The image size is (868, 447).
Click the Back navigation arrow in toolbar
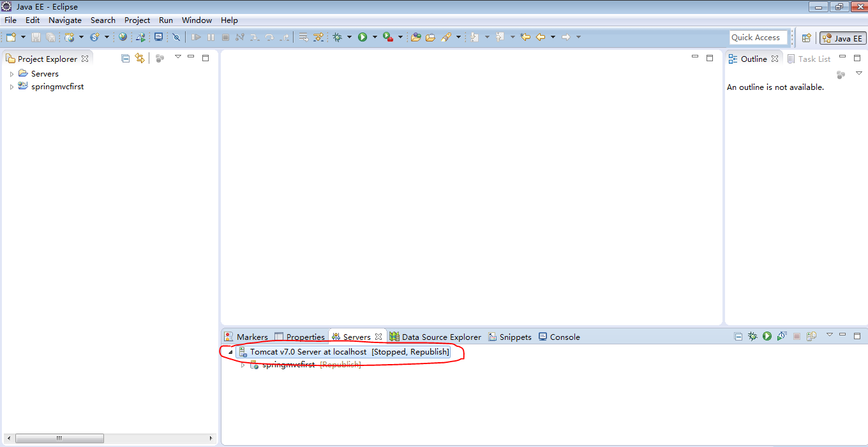tap(541, 37)
